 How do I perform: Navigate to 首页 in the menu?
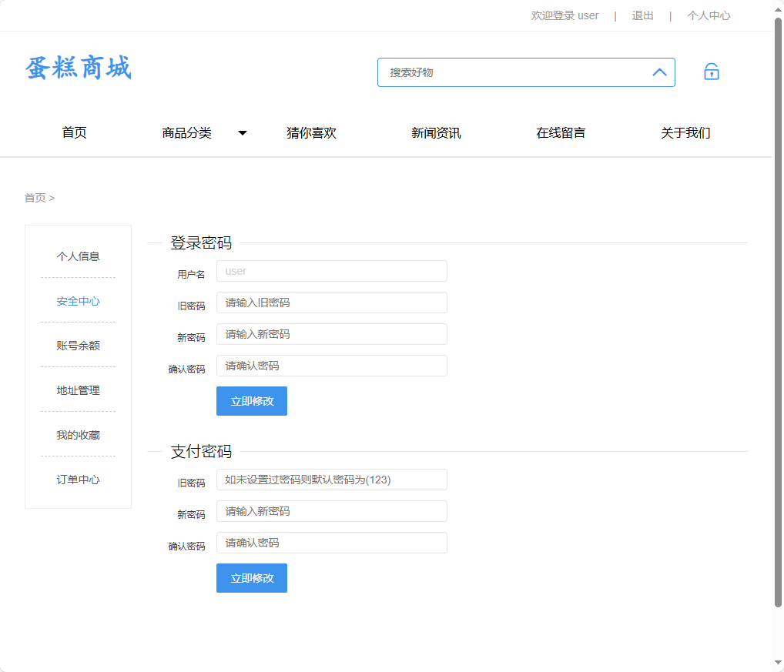[x=74, y=132]
